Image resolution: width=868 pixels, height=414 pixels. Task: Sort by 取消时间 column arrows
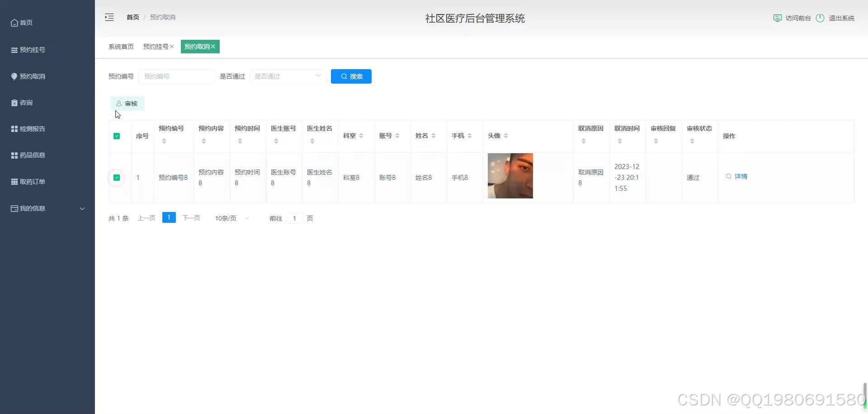(620, 141)
